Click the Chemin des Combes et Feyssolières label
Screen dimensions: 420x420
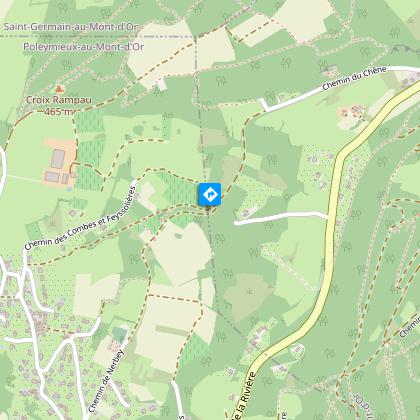81,218
